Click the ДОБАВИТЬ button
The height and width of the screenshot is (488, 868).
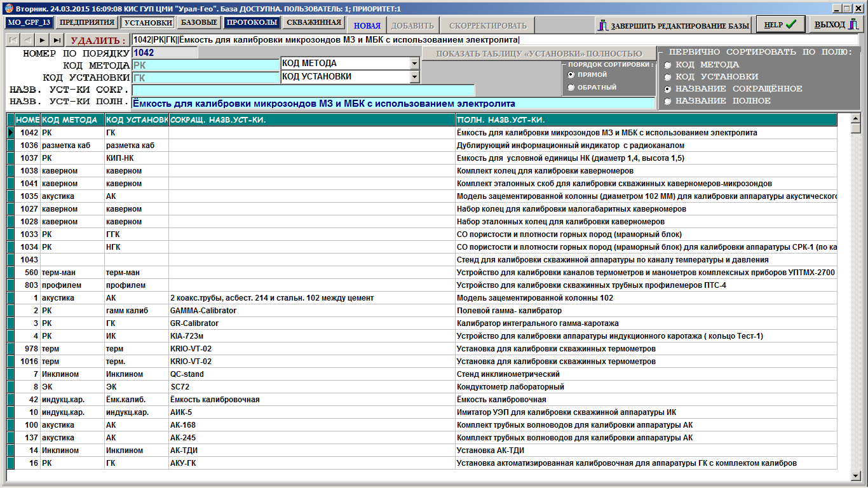click(412, 26)
